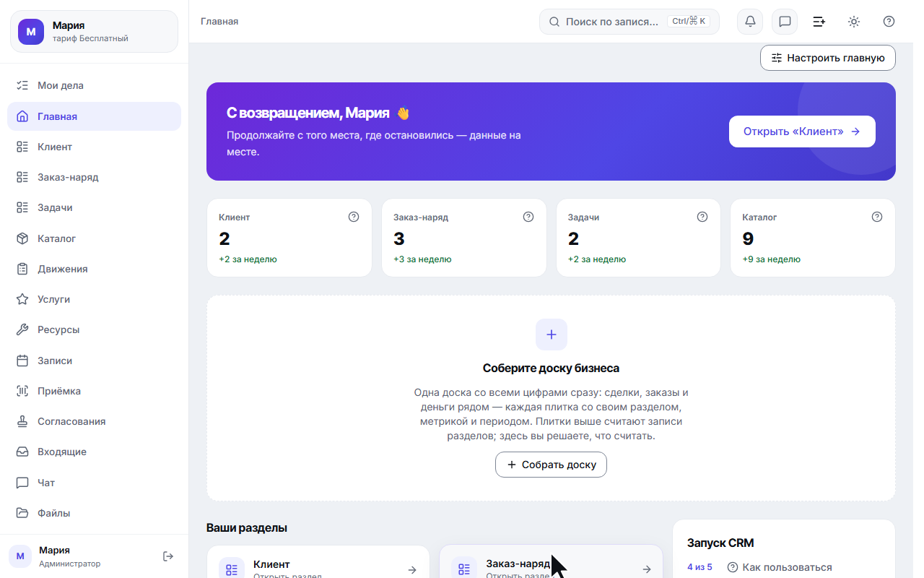Go to Заказ-наряд in sidebar

94,177
